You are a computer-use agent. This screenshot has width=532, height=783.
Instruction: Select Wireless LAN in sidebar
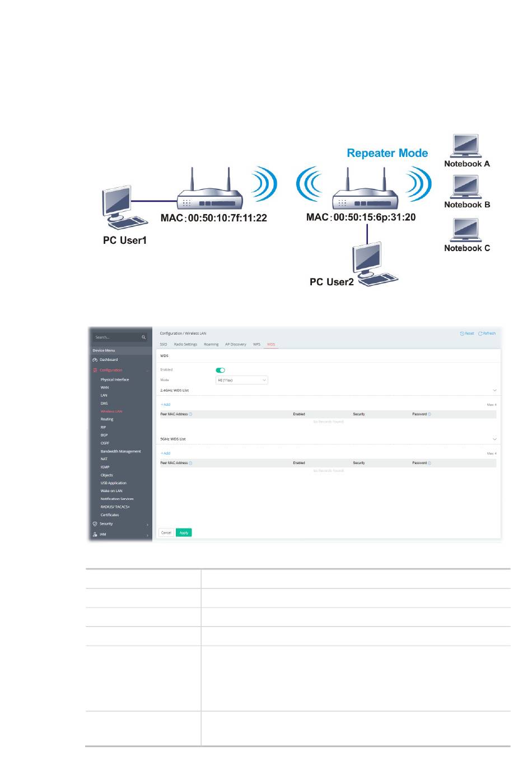point(111,411)
